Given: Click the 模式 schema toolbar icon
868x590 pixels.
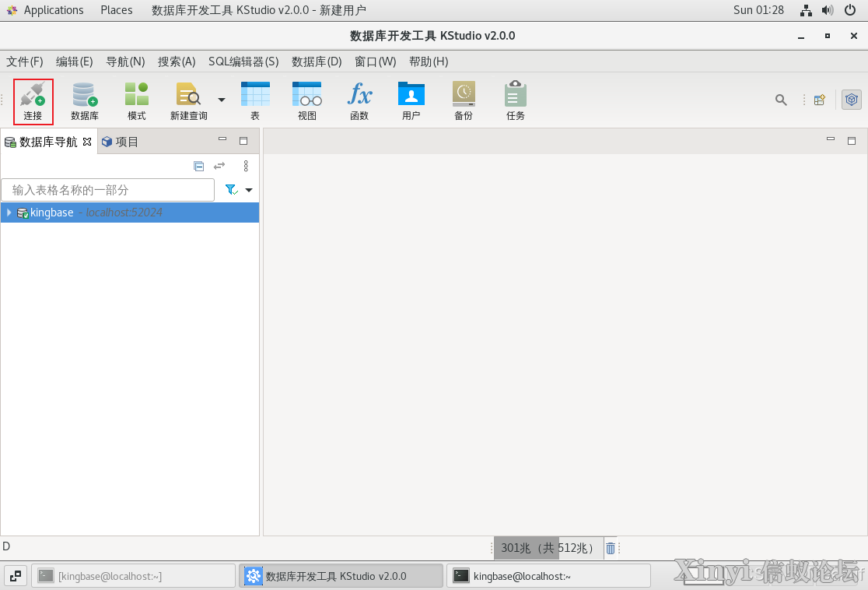Looking at the screenshot, I should point(137,101).
